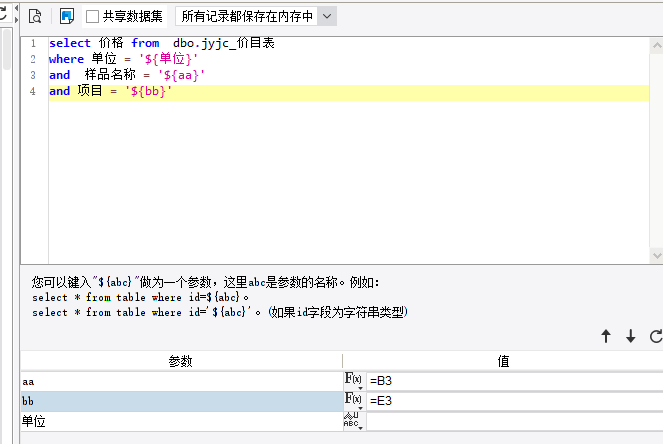This screenshot has width=663, height=444.
Task: Click the 参数 column header
Action: coord(181,361)
